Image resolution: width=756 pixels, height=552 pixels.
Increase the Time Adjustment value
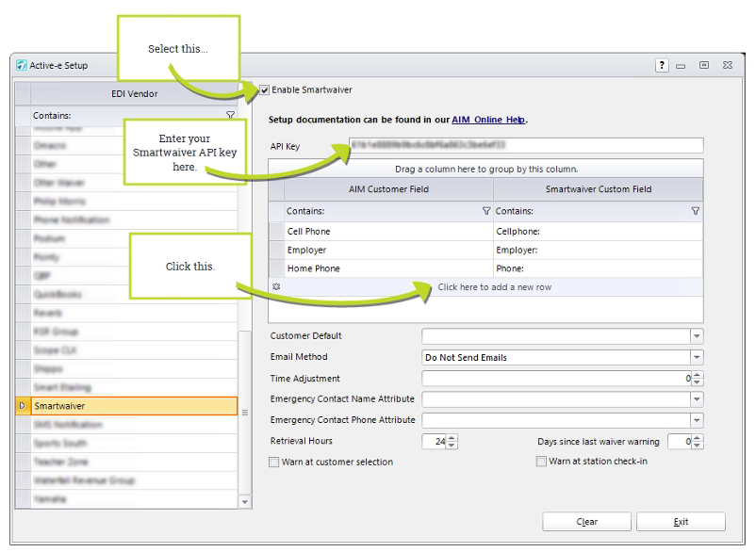click(698, 375)
